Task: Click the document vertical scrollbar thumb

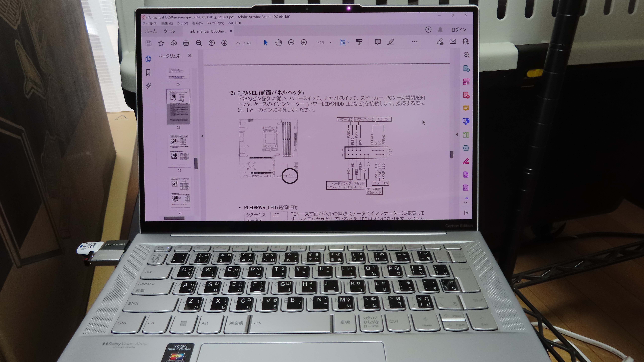Action: click(x=451, y=155)
